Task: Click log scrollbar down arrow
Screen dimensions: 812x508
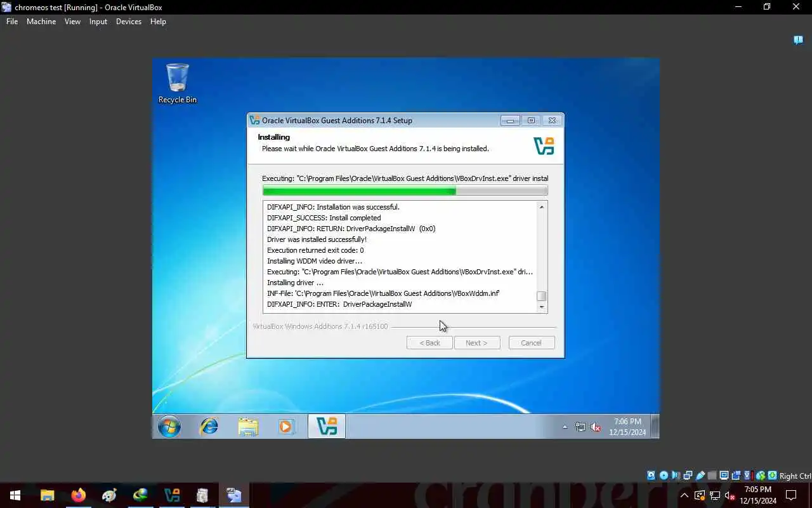Action: (x=541, y=307)
